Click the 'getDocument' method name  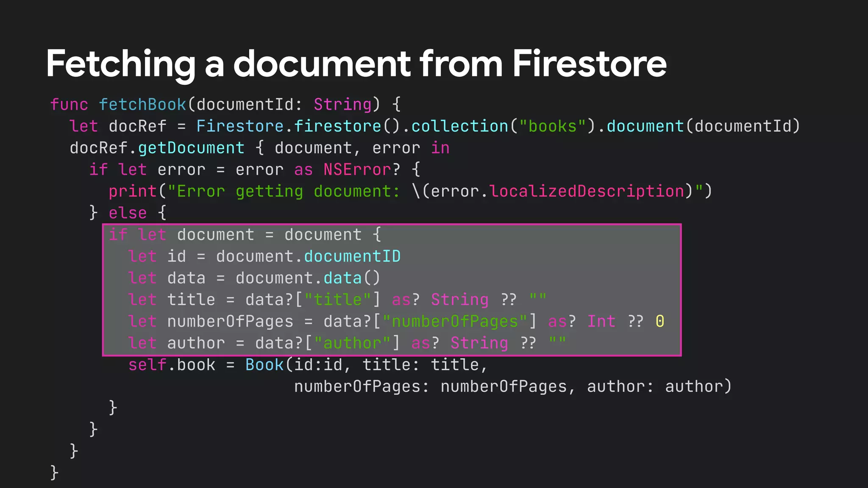point(191,148)
